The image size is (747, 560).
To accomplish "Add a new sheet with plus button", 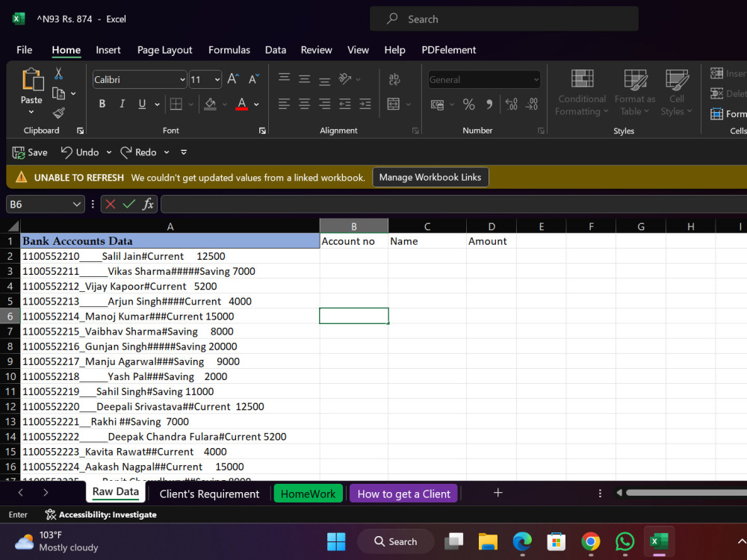I will [498, 493].
